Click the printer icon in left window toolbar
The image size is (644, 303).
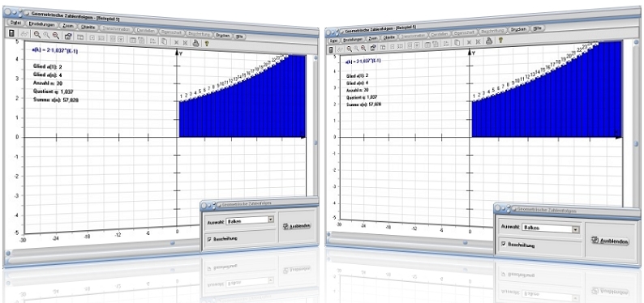pyautogui.click(x=196, y=42)
